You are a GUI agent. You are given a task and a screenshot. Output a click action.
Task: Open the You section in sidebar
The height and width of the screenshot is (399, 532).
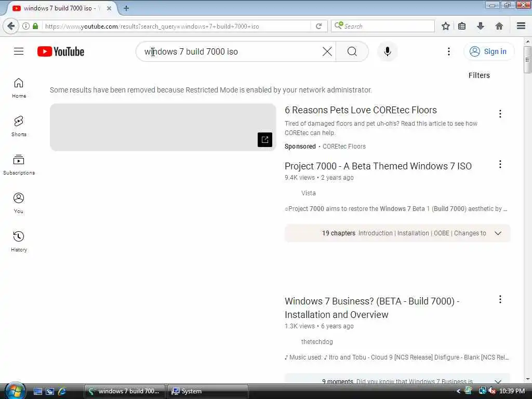(19, 203)
